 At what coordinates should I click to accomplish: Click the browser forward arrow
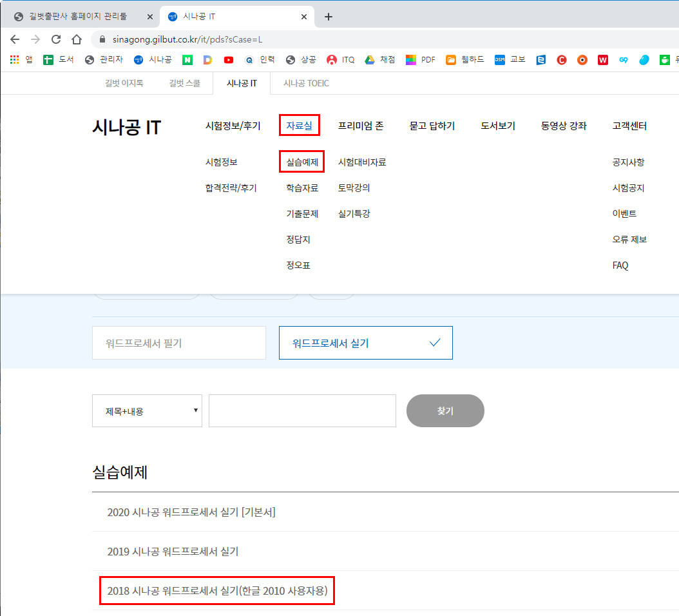point(35,39)
